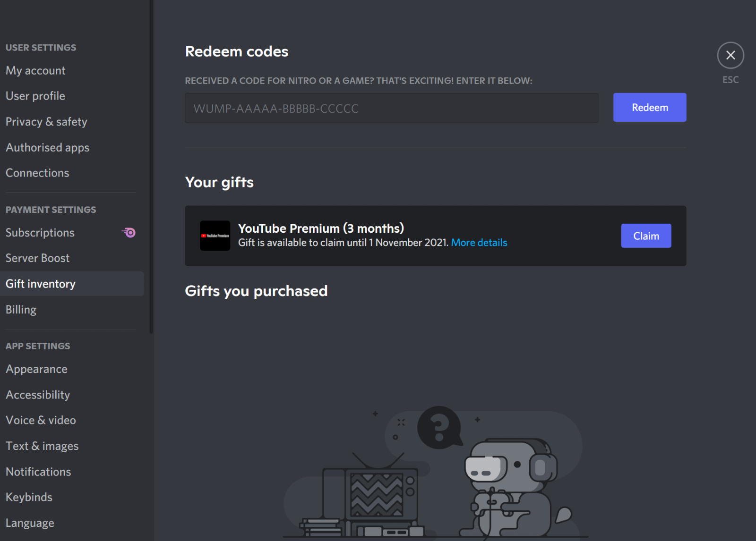This screenshot has height=541, width=756.
Task: Click the redeem code input field
Action: [x=391, y=108]
